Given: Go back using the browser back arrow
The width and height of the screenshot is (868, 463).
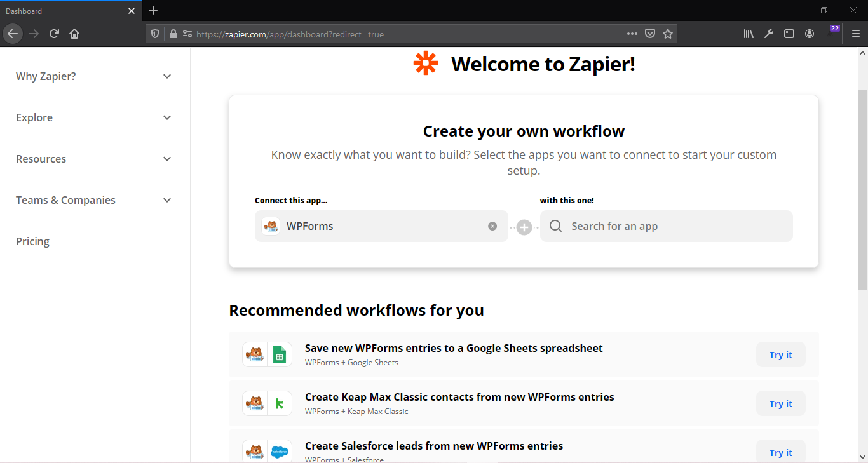Looking at the screenshot, I should [x=13, y=34].
